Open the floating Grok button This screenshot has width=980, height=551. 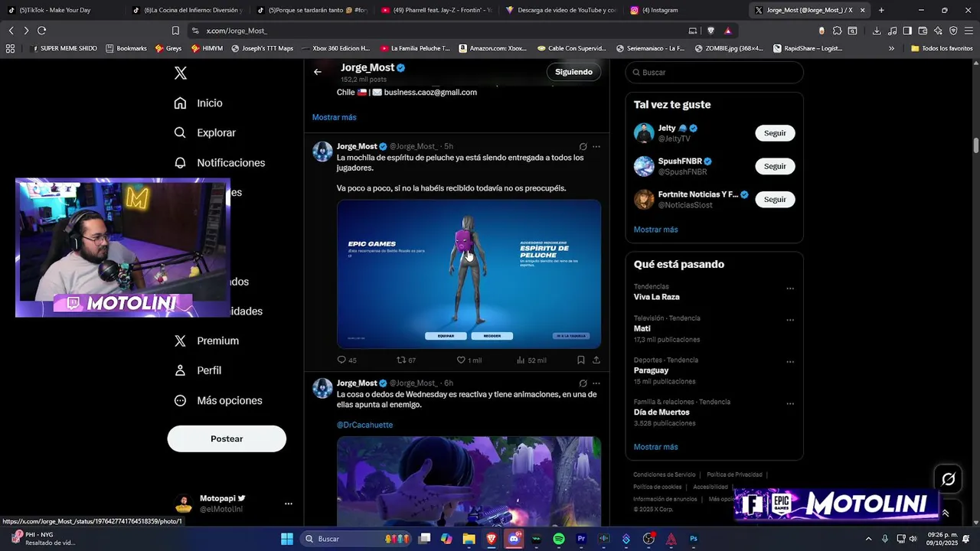pyautogui.click(x=949, y=479)
